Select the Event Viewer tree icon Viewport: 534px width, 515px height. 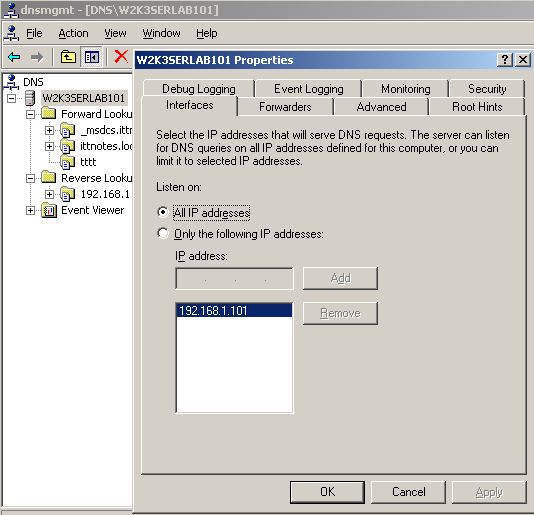[49, 210]
